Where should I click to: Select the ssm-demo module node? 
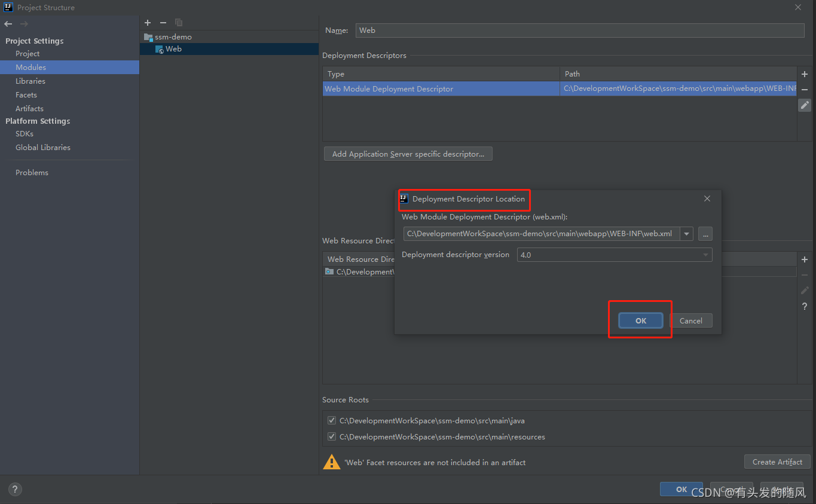tap(173, 37)
